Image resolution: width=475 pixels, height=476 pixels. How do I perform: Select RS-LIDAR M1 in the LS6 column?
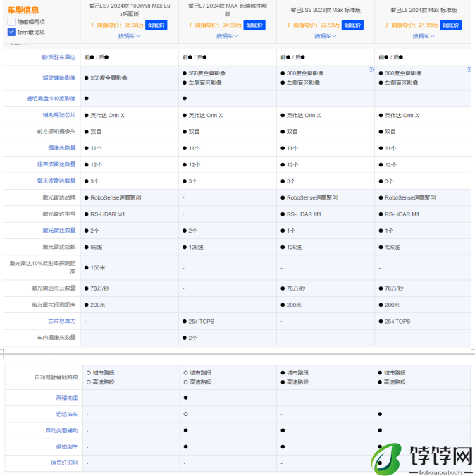pos(304,214)
